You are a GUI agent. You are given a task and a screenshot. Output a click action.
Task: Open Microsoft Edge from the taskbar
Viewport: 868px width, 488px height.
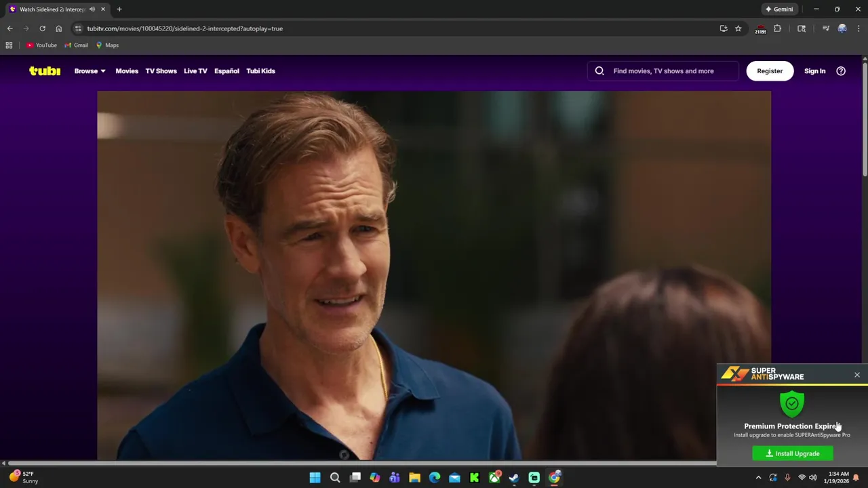point(435,478)
